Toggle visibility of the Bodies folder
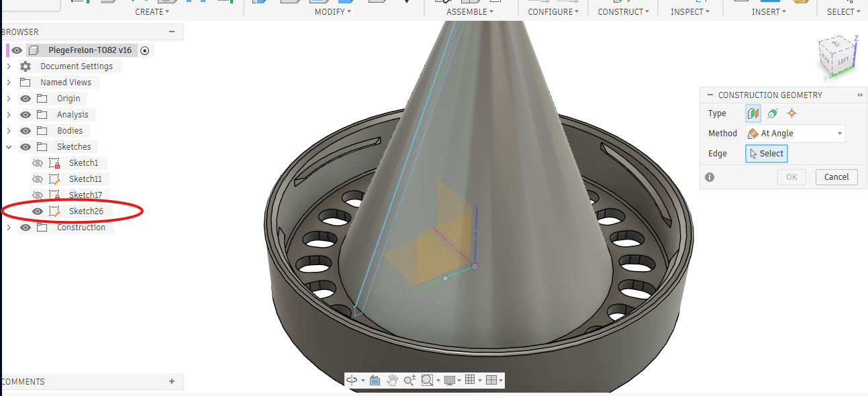This screenshot has width=868, height=396. point(26,131)
